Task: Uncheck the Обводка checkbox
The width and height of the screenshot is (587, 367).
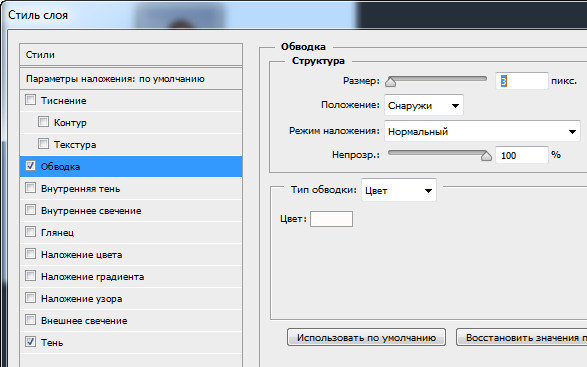Action: coord(30,166)
